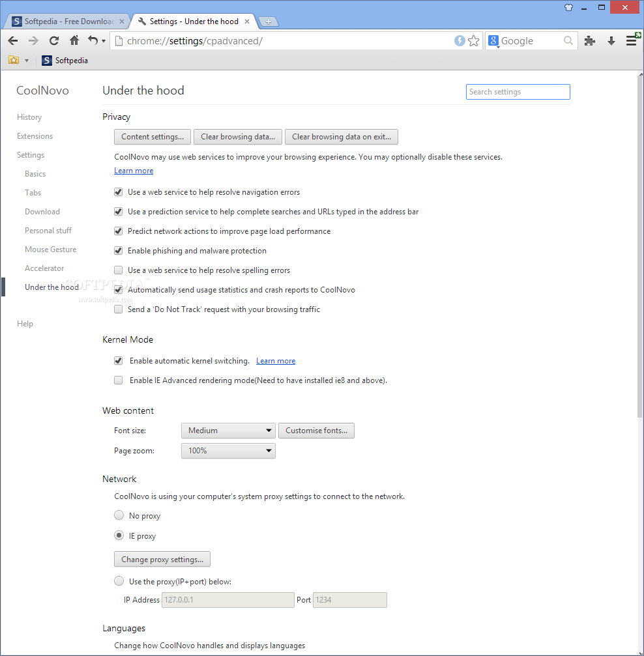The image size is (644, 656).
Task: Click the undo closed tab arrow icon
Action: click(x=93, y=40)
